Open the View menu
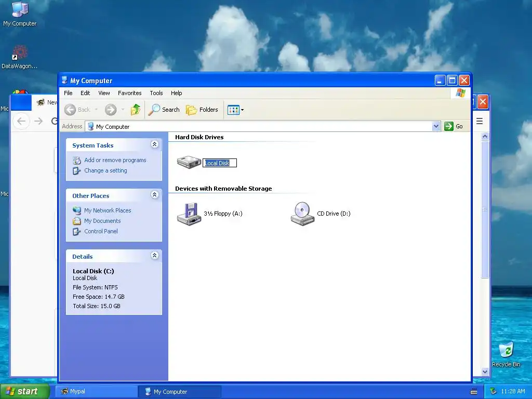532x399 pixels. (104, 93)
